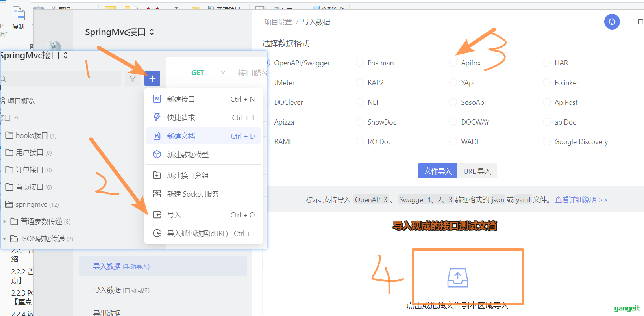Choose 快捷请求 from the menu
644x316 pixels.
[204, 117]
